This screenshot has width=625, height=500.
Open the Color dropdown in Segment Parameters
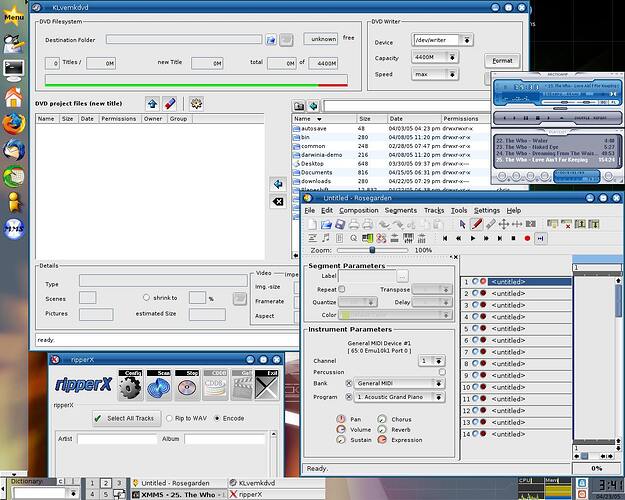[x=395, y=315]
